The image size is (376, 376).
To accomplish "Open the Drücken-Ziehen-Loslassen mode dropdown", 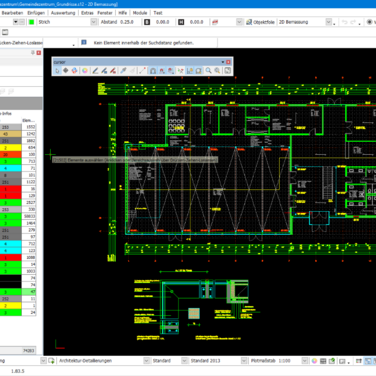I will click(73, 44).
